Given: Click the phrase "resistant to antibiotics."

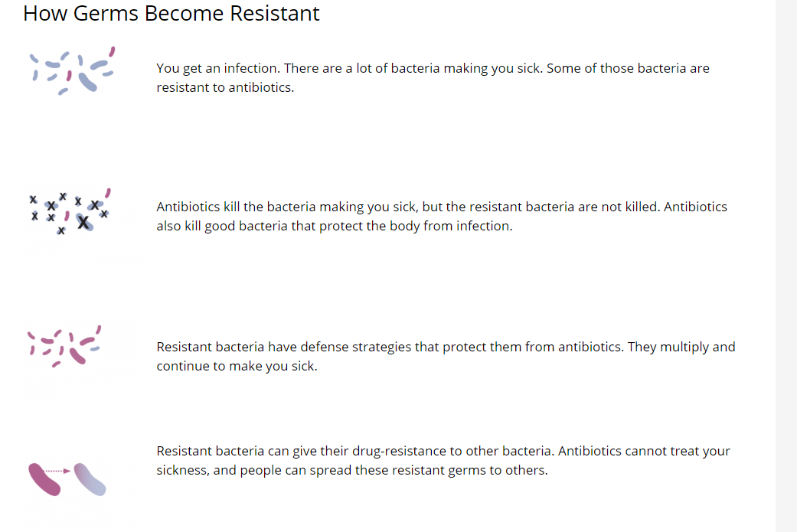Looking at the screenshot, I should pyautogui.click(x=225, y=87).
